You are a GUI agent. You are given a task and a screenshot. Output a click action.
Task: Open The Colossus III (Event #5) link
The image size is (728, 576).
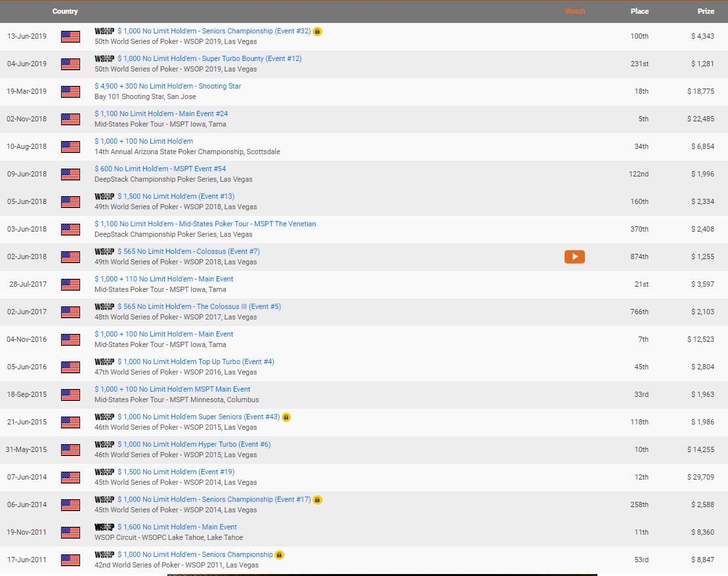click(199, 306)
